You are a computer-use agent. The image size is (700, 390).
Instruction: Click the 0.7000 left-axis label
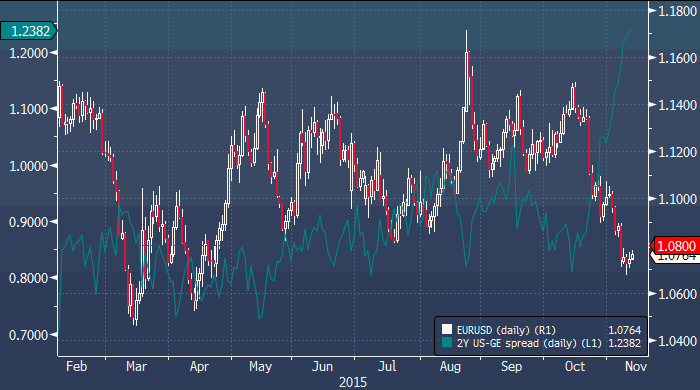pyautogui.click(x=29, y=335)
